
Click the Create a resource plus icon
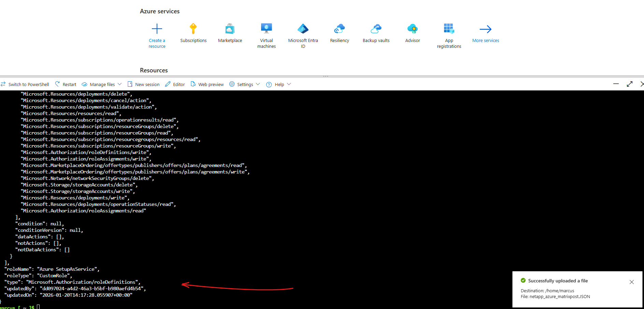[157, 29]
